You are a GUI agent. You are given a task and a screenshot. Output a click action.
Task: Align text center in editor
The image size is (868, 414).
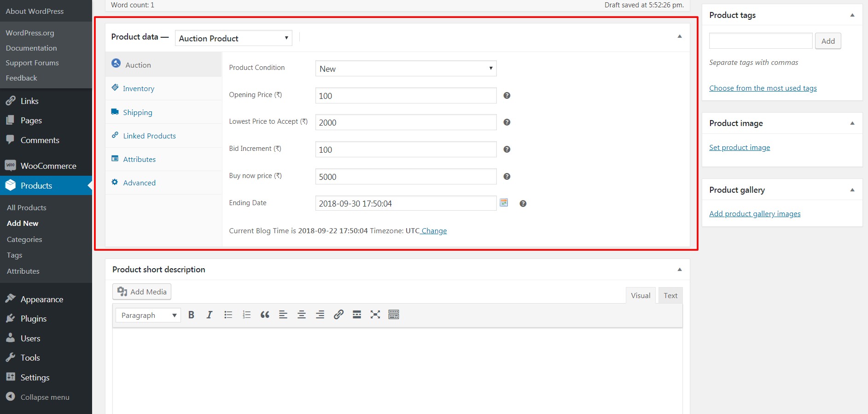tap(302, 315)
